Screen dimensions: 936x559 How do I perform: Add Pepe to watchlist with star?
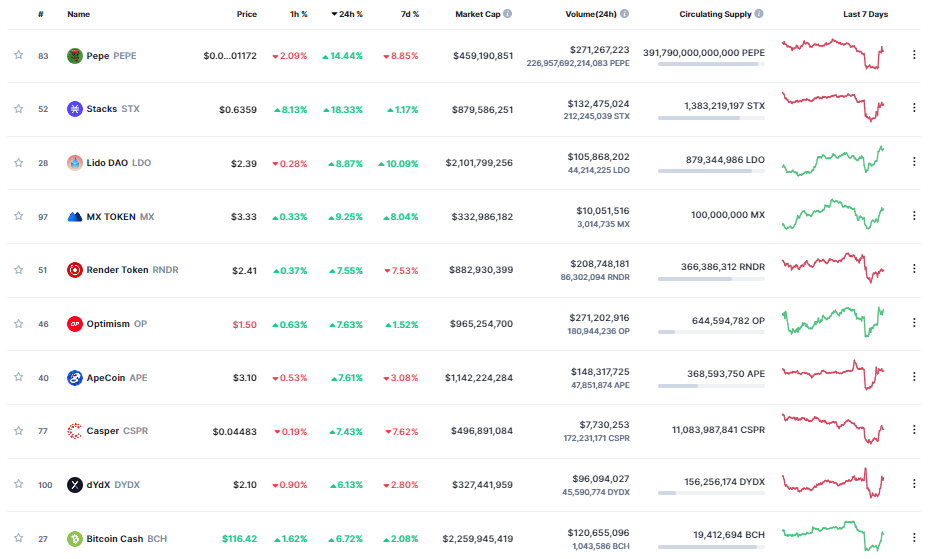pos(19,55)
